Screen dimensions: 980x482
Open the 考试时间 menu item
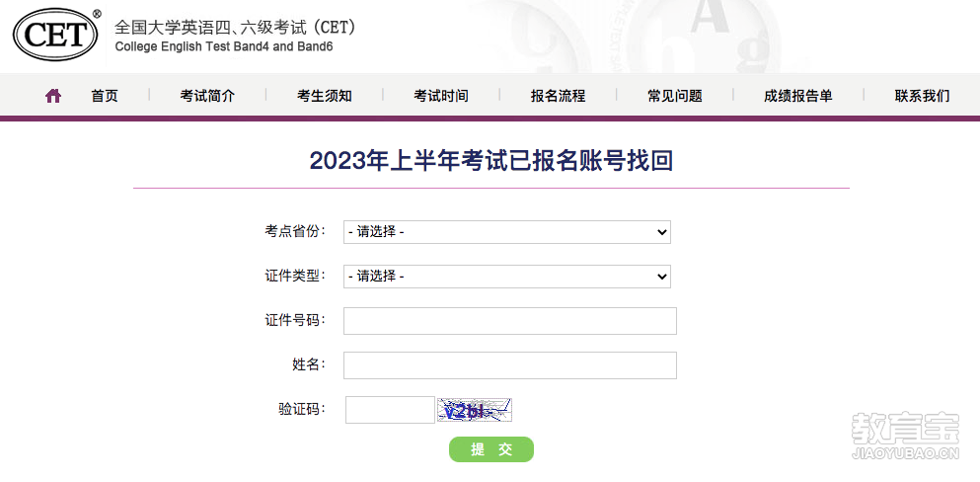[441, 96]
